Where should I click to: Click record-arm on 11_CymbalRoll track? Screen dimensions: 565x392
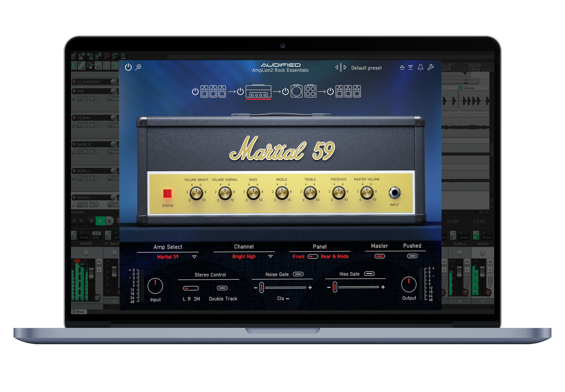[x=74, y=82]
